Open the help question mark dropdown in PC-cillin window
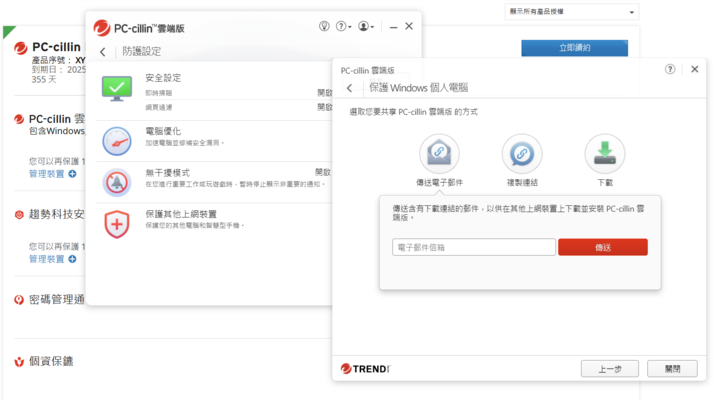 tap(343, 26)
